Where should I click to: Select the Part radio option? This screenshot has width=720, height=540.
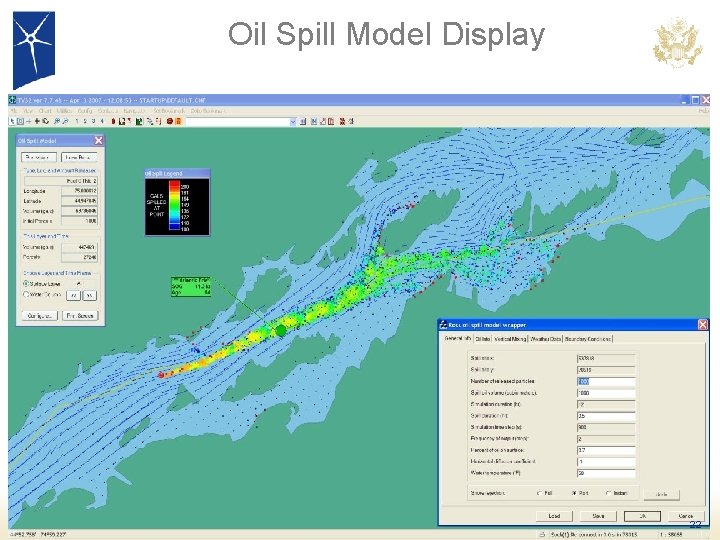[x=574, y=493]
